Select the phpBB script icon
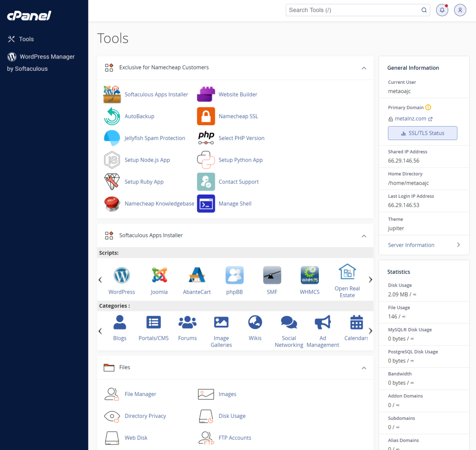The height and width of the screenshot is (450, 476). tap(235, 275)
